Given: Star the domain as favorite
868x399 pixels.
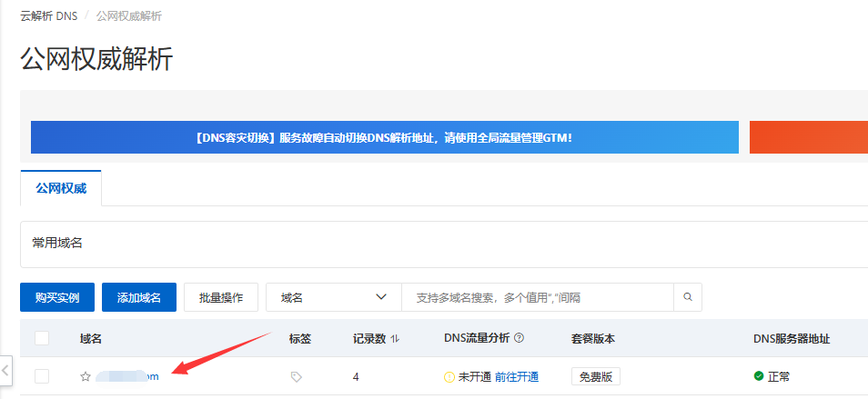Looking at the screenshot, I should (x=86, y=376).
